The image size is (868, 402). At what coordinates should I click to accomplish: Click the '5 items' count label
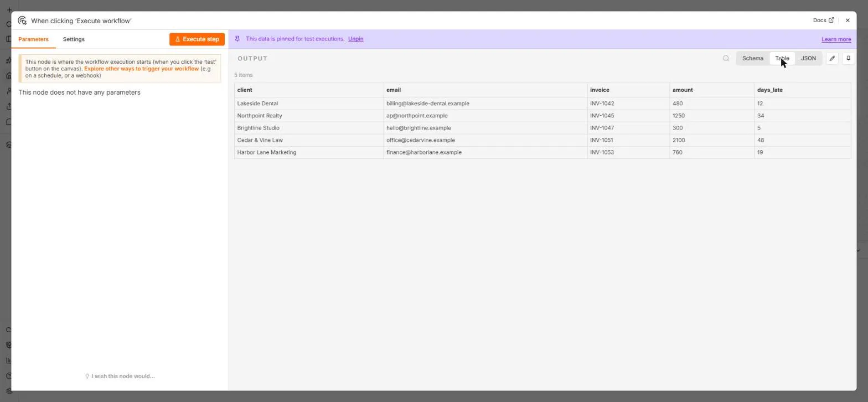click(x=244, y=75)
